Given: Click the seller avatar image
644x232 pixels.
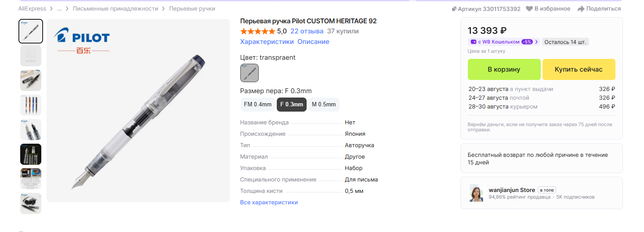Looking at the screenshot, I should coord(476,193).
